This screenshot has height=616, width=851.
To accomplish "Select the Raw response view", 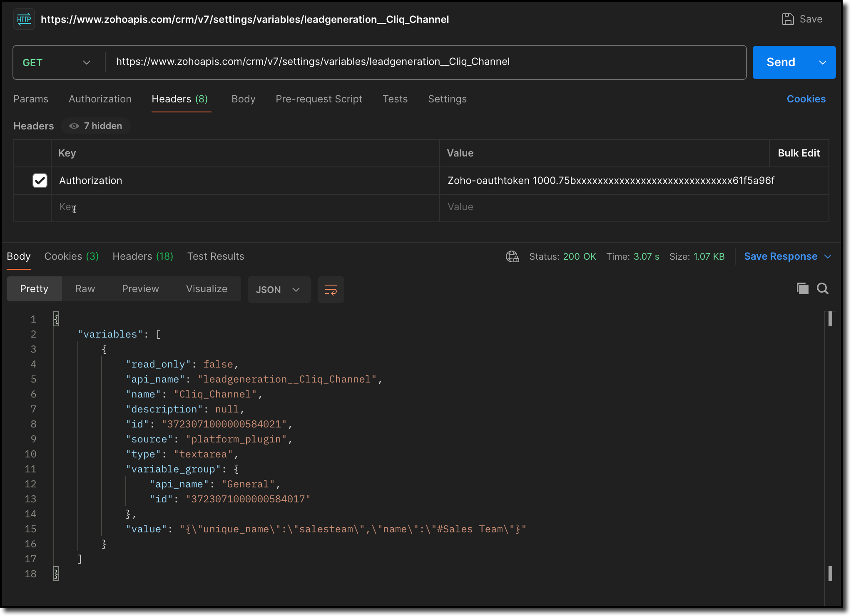I will (85, 289).
